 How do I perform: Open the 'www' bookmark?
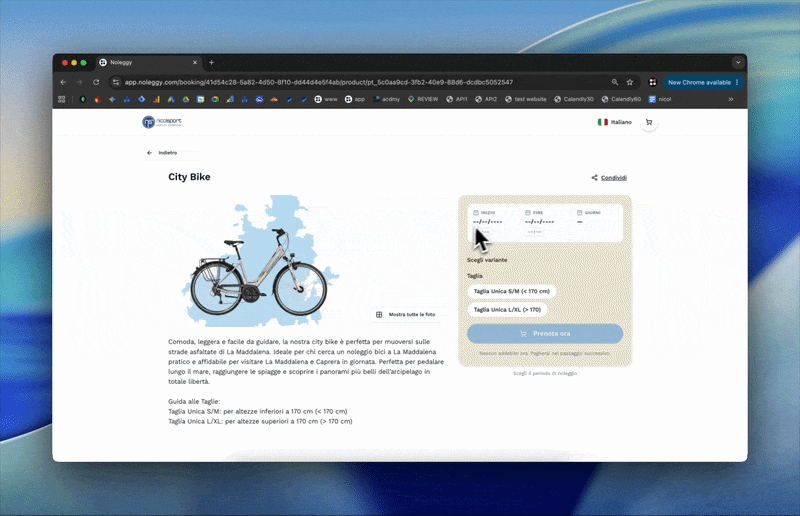tap(326, 99)
